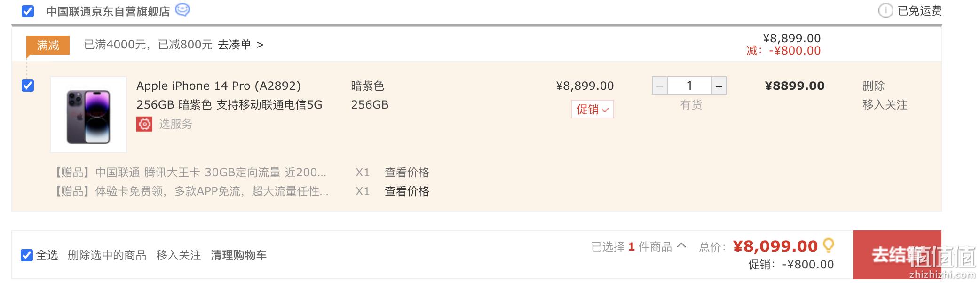Open 去凑单 link with arrow
This screenshot has width=980, height=283.
tap(241, 45)
